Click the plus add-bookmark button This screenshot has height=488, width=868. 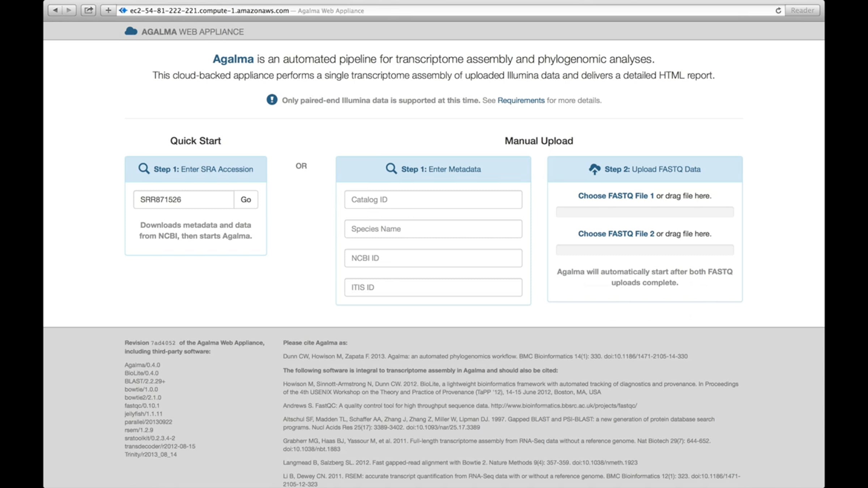coord(108,10)
